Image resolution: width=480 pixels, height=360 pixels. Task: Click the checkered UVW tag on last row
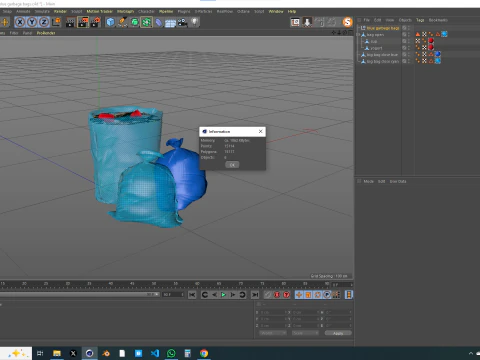tap(424, 61)
